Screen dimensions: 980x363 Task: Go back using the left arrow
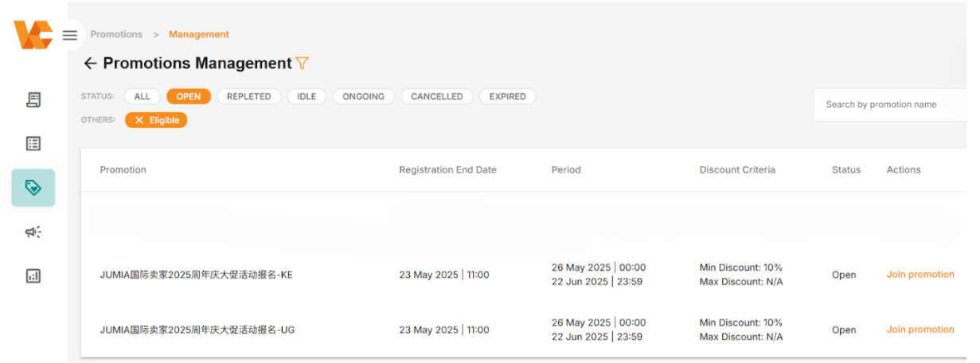tap(90, 64)
